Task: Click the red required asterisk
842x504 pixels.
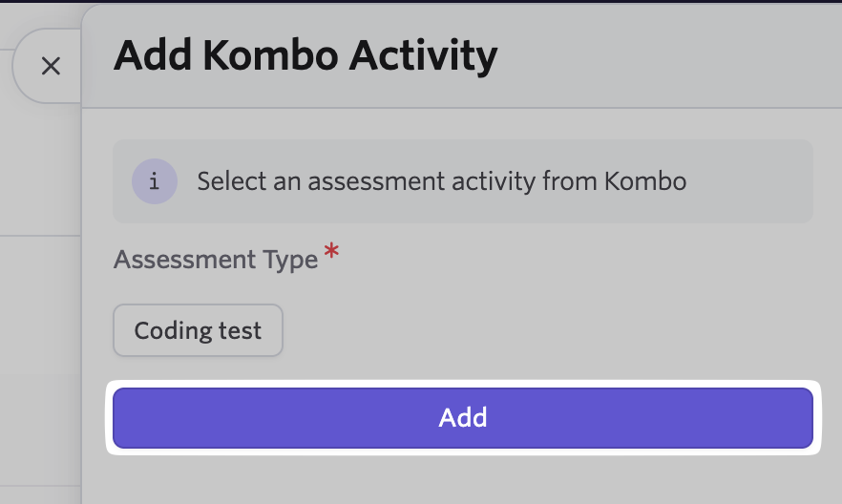Action: click(331, 251)
